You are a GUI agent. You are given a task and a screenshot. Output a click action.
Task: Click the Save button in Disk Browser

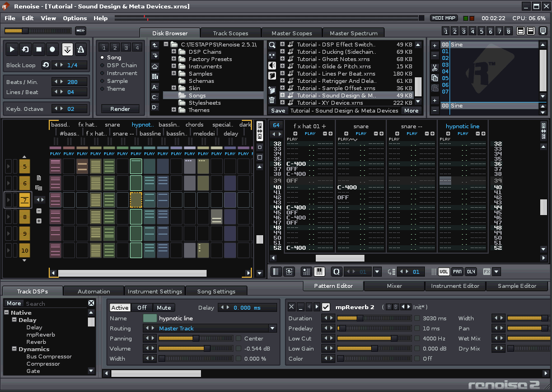(x=278, y=111)
